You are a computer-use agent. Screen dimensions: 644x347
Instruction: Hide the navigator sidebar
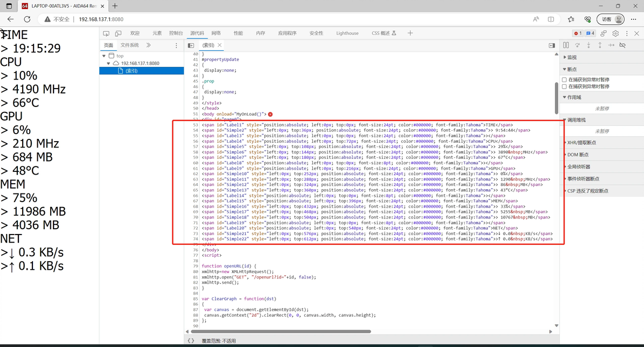point(191,45)
